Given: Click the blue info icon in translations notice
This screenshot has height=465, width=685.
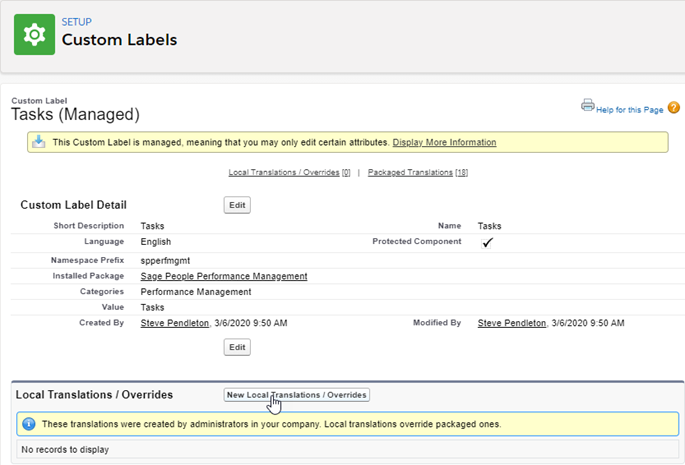Looking at the screenshot, I should (28, 424).
